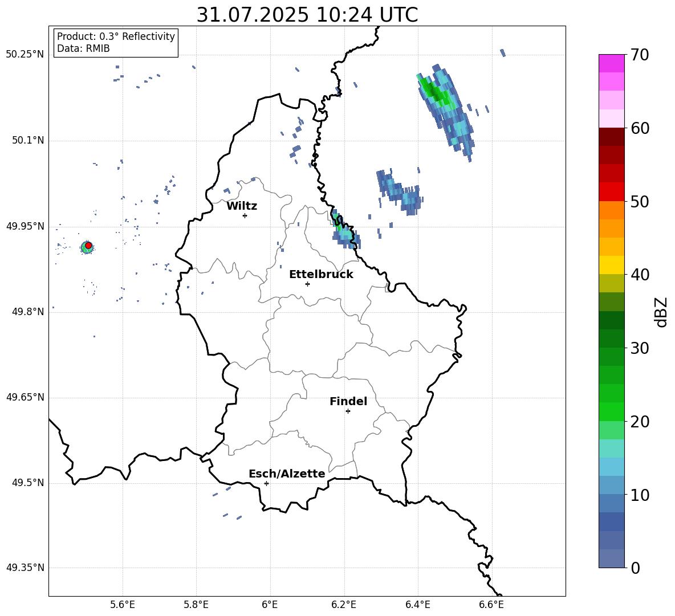Click the 50.25°N latitude label
This screenshot has height=616, width=675.
click(25, 55)
